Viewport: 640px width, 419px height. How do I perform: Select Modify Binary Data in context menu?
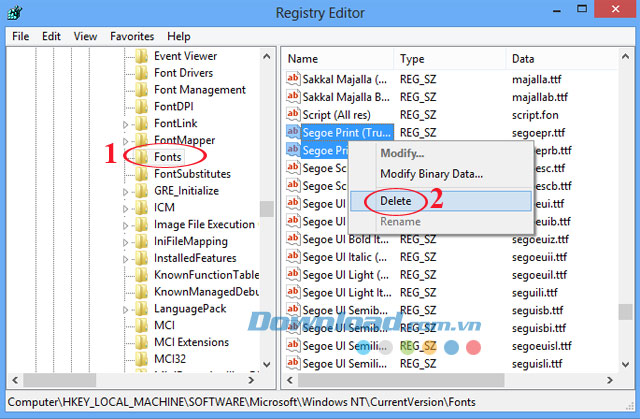point(431,174)
